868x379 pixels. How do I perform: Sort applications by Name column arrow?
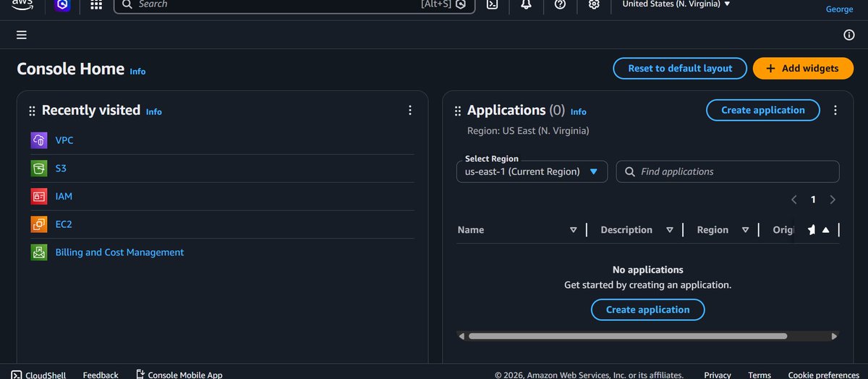[573, 230]
